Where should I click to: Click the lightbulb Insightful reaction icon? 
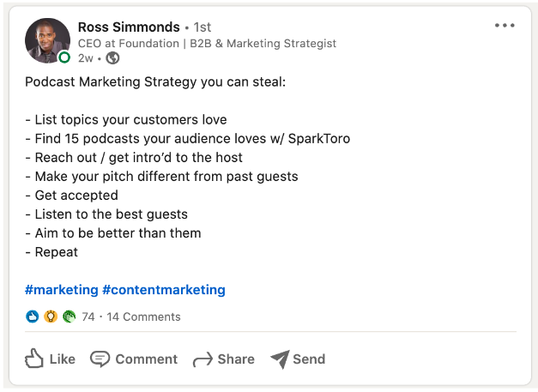(x=51, y=317)
